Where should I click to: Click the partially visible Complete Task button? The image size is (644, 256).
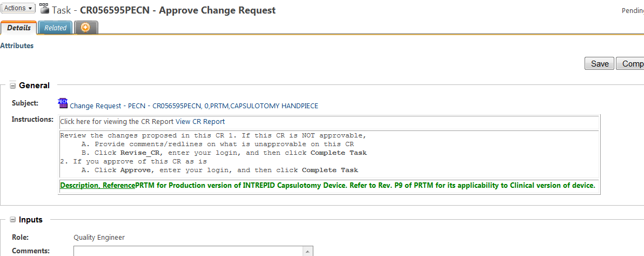pos(630,64)
